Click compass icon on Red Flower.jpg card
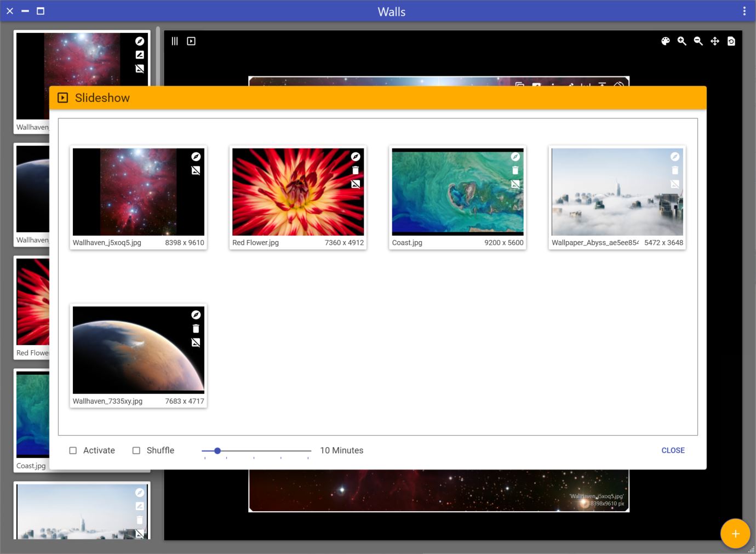This screenshot has height=554, width=756. [356, 157]
